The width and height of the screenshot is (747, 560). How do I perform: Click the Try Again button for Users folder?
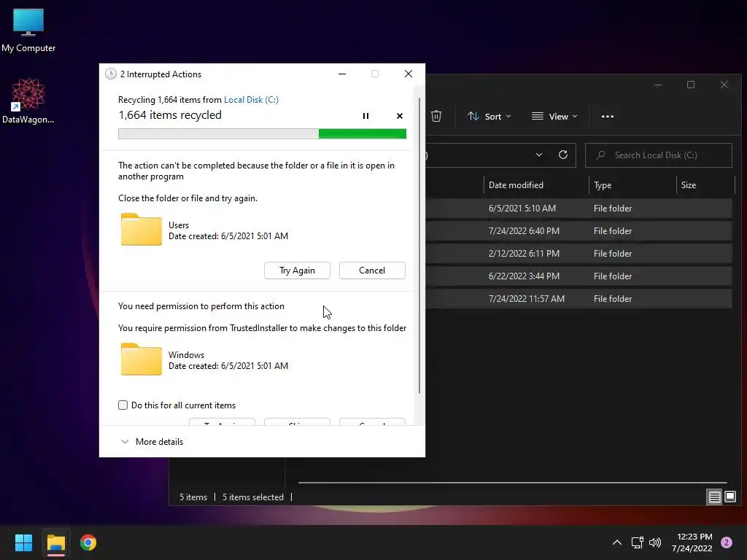[x=297, y=271]
